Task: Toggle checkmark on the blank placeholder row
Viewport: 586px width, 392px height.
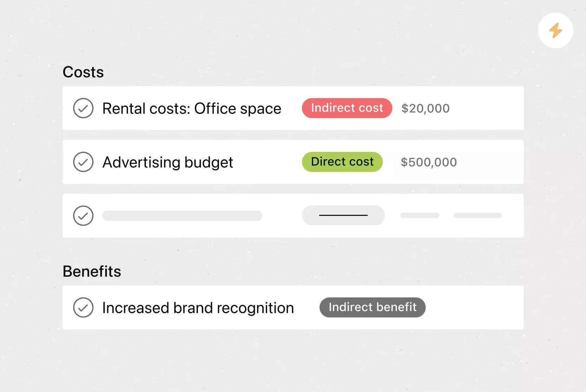Action: pos(83,216)
